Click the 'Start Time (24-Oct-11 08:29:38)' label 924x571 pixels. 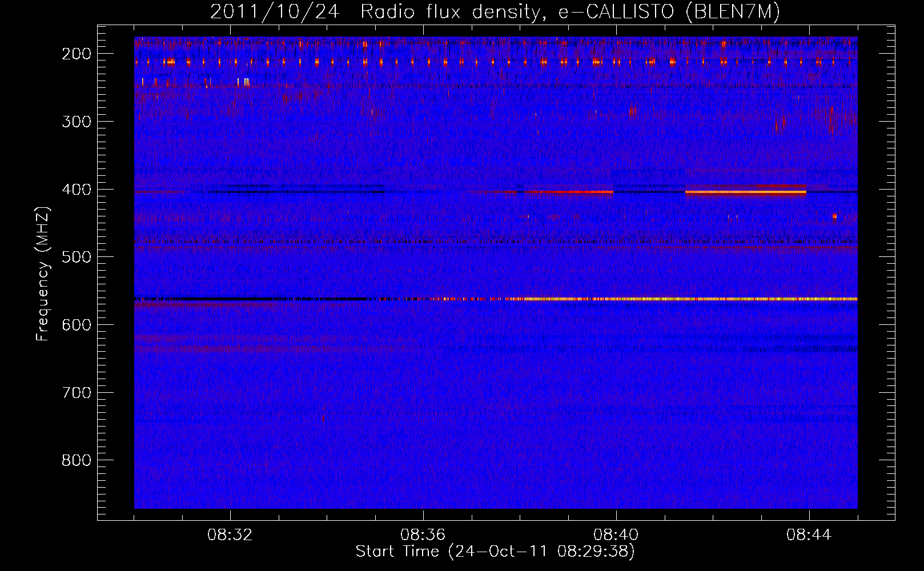[x=495, y=552]
